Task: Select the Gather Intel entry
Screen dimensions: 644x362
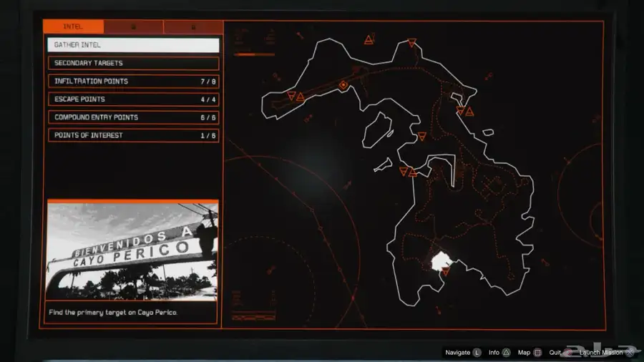Action: (x=133, y=45)
